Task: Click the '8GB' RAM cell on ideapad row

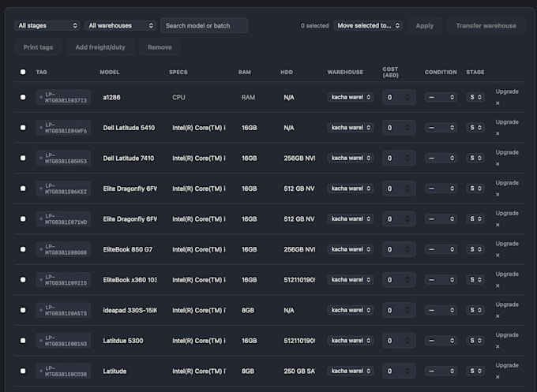Action: (248, 310)
